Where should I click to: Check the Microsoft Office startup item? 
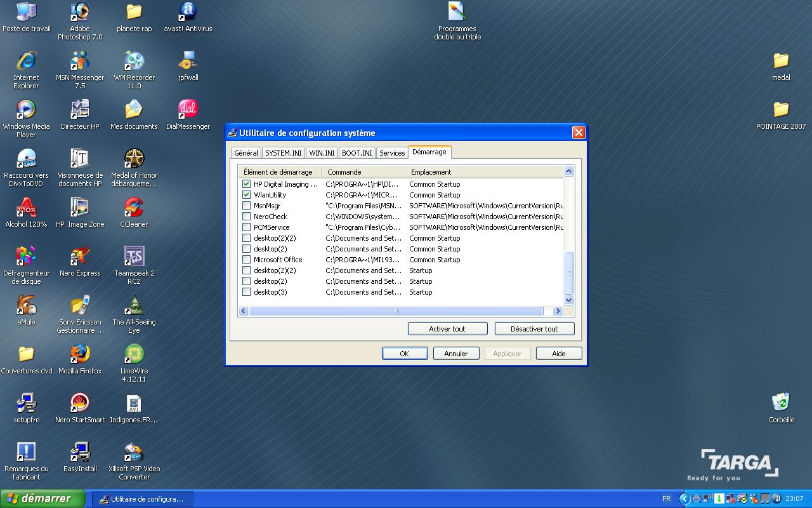coord(247,260)
